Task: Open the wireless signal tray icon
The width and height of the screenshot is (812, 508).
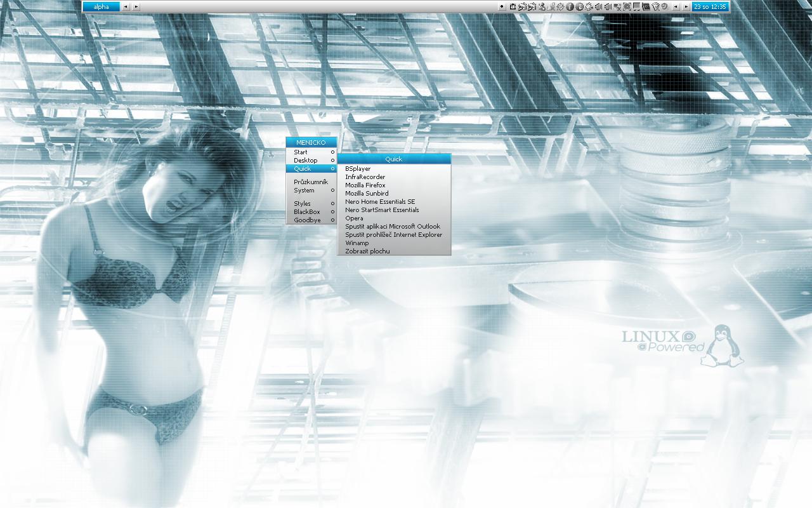Action: click(x=655, y=7)
